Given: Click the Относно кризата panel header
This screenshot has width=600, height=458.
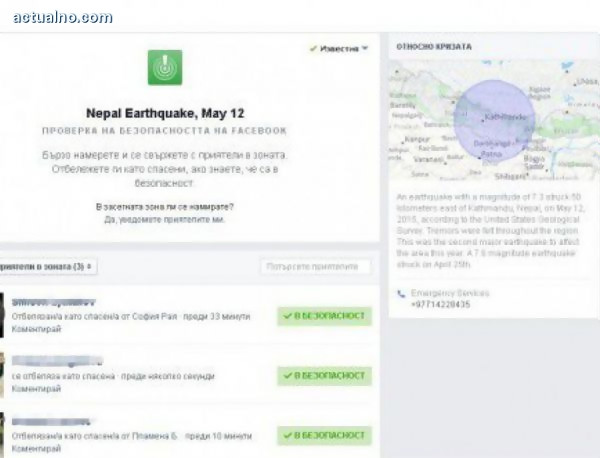Looking at the screenshot, I should click(434, 47).
